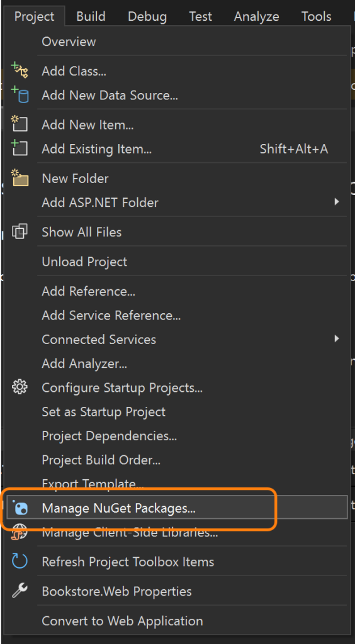
Task: Select Configure Startup Projects... entry
Action: [177, 387]
